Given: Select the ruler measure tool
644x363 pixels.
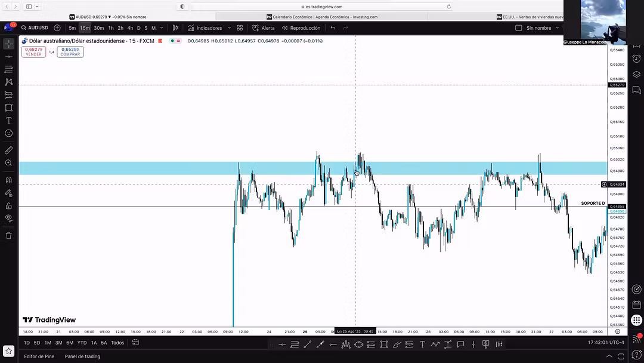Looking at the screenshot, I should (x=8, y=150).
